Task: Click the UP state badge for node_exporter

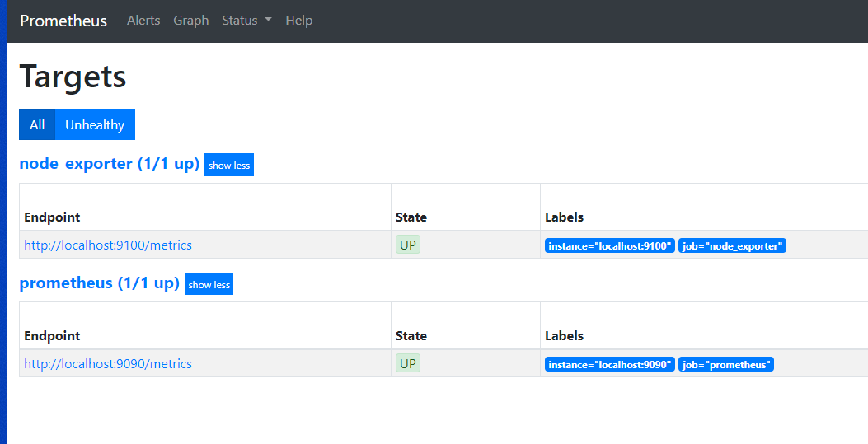Action: pos(408,245)
